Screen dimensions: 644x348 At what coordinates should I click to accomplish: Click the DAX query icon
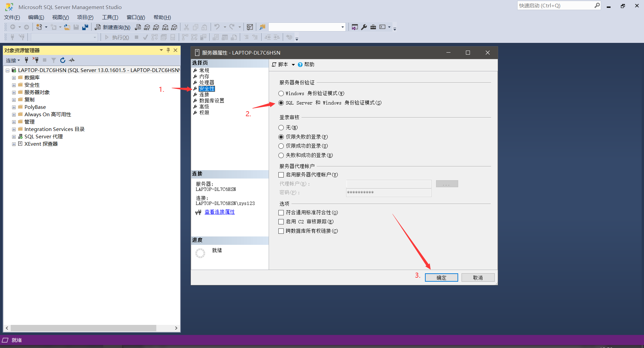(x=174, y=27)
